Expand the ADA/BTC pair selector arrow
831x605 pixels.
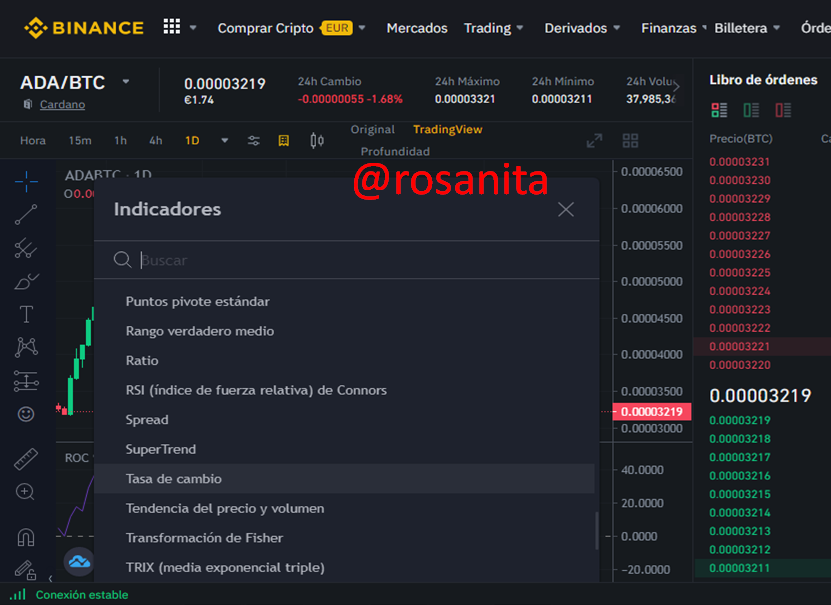pyautogui.click(x=126, y=82)
